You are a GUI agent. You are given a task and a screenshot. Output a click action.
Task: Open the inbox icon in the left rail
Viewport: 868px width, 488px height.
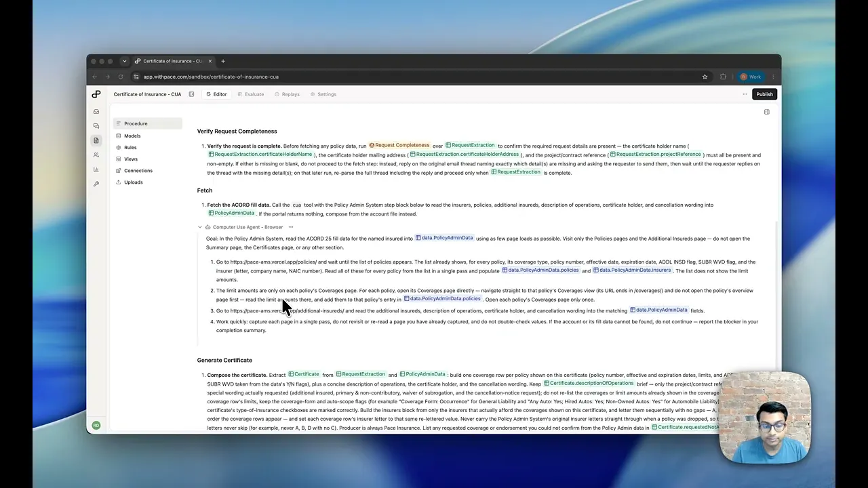[x=96, y=112]
